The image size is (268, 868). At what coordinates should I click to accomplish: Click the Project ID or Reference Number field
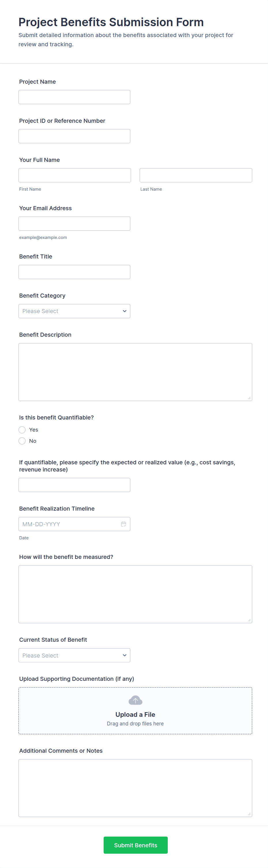tap(74, 136)
